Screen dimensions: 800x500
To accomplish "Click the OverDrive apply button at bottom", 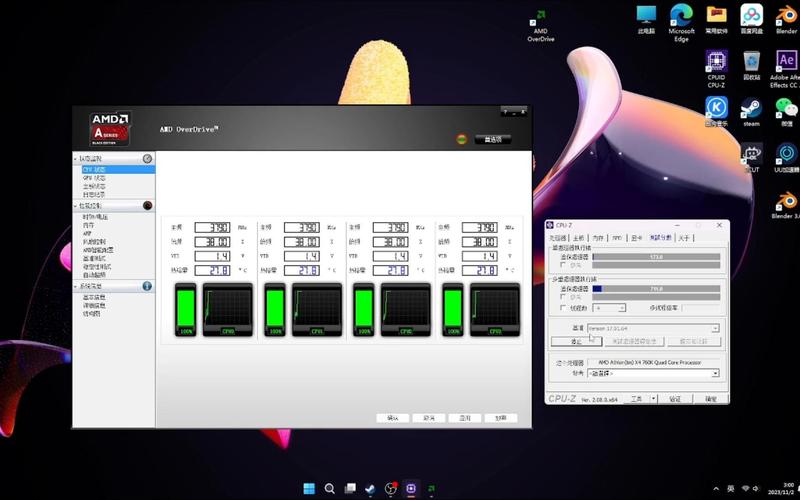I will point(464,418).
